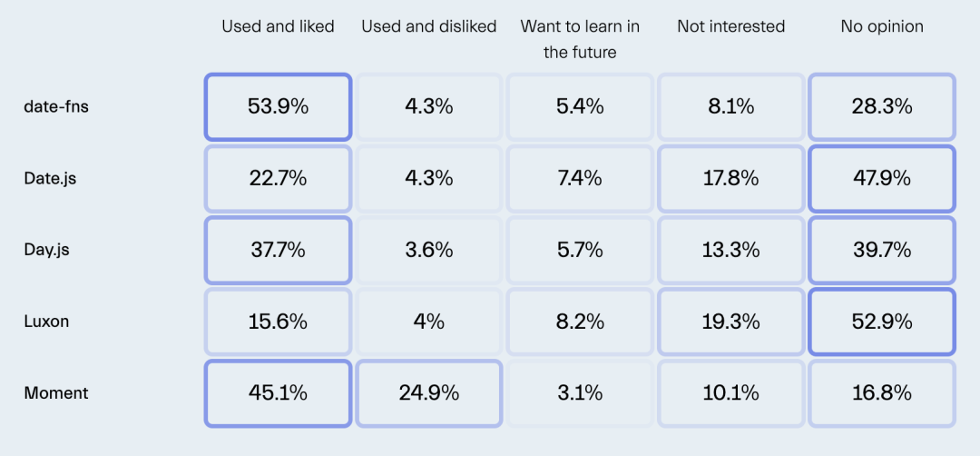
Task: Click the 'No opinion' column header
Action: (881, 26)
